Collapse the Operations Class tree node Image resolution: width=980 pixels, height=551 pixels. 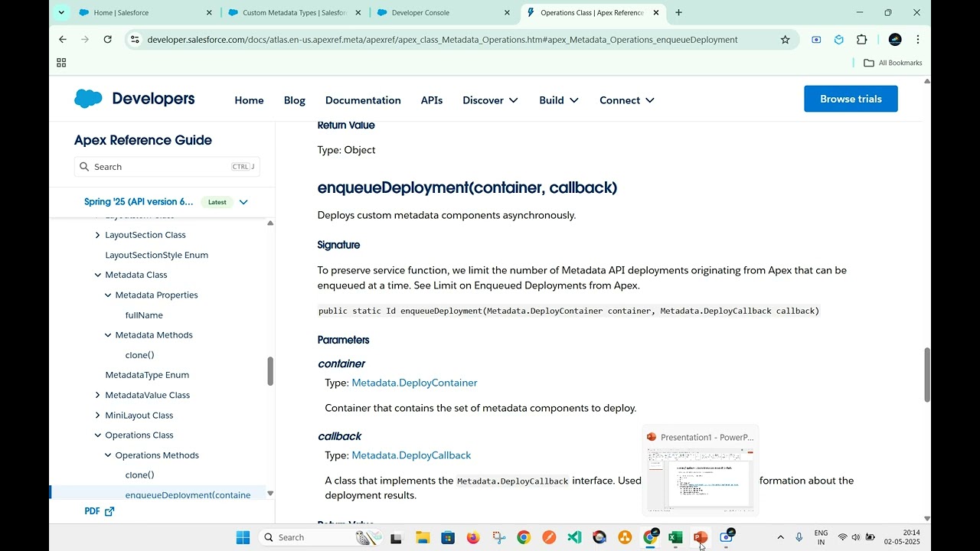pyautogui.click(x=97, y=435)
